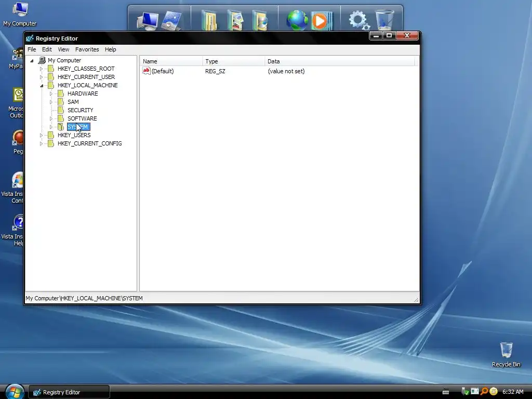The height and width of the screenshot is (399, 532).
Task: Select the HKEY_USERS label
Action: coord(74,135)
